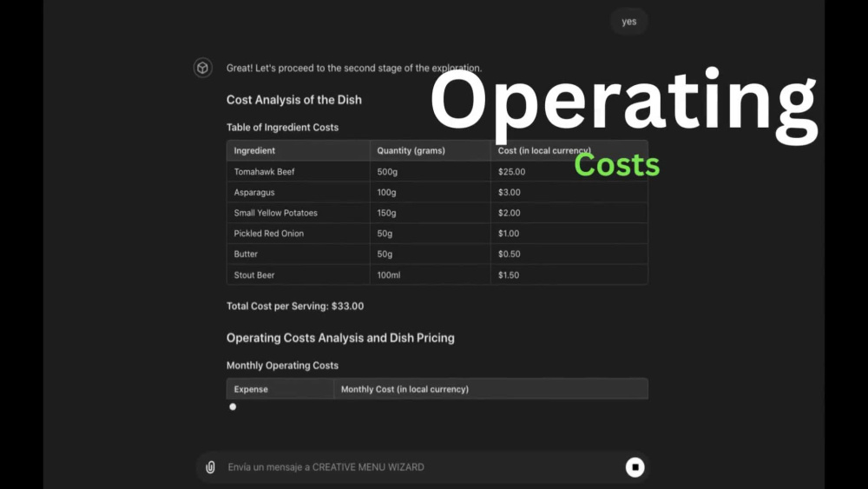Select the 'Table of Ingredient Costs' heading
Screen dimensions: 868x489
[x=282, y=128]
